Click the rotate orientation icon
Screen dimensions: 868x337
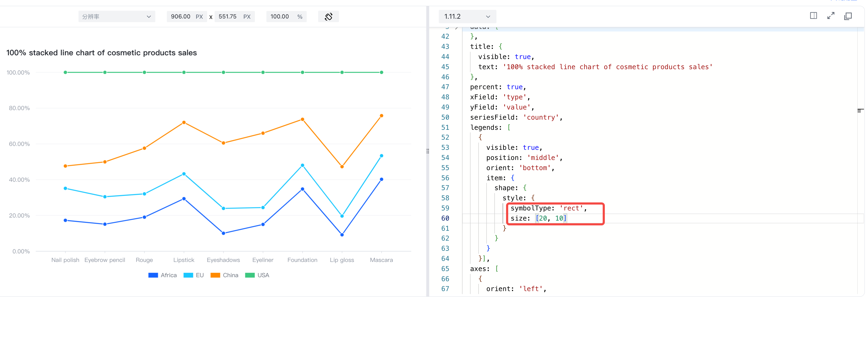[328, 17]
